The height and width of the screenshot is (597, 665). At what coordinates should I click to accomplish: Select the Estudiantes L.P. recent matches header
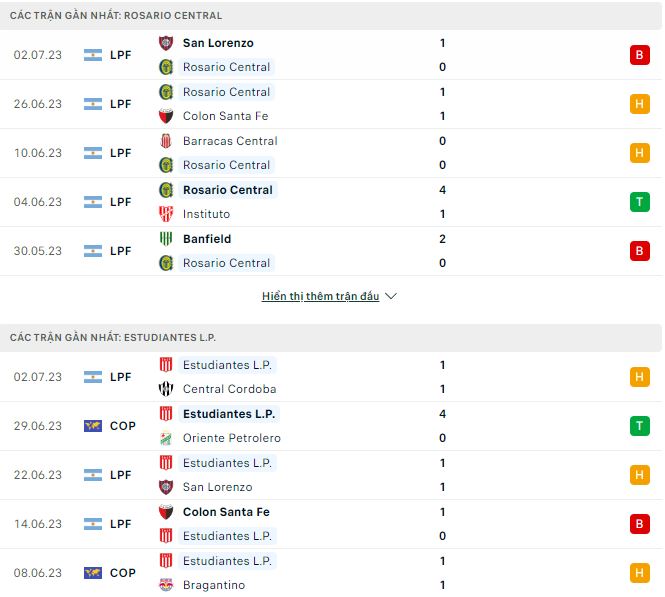113,338
